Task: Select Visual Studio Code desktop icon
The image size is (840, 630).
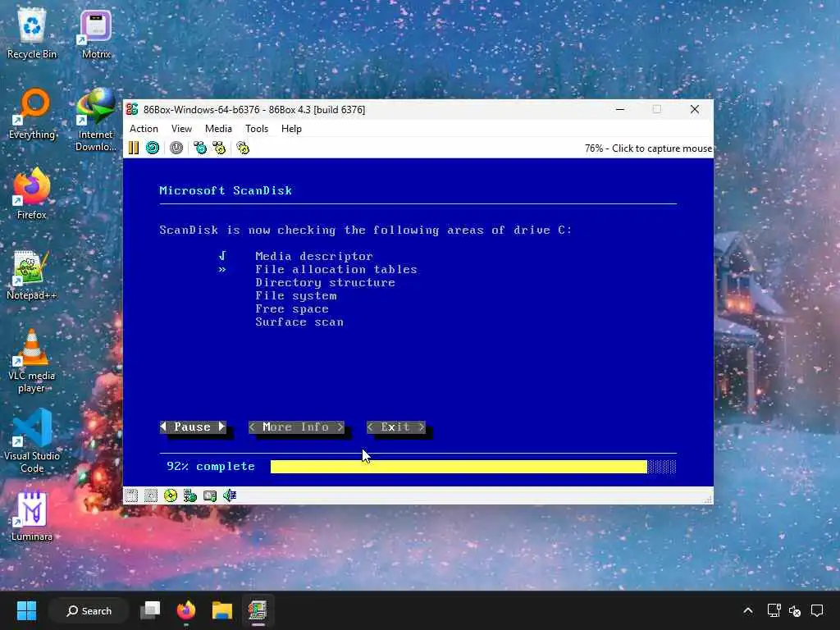Action: point(32,441)
